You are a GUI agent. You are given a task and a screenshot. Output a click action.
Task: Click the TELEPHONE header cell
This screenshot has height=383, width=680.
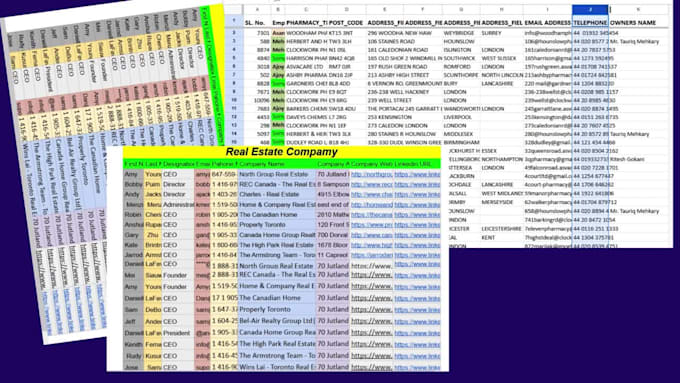590,23
